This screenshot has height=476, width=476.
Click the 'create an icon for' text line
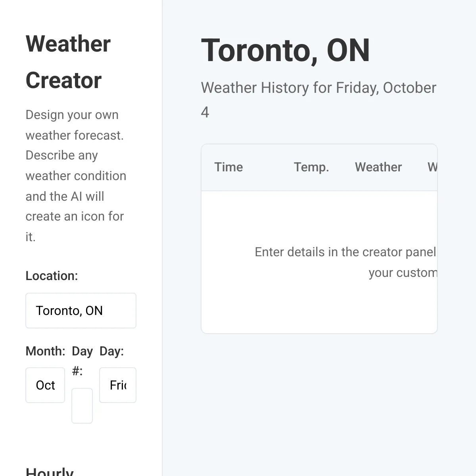75,216
